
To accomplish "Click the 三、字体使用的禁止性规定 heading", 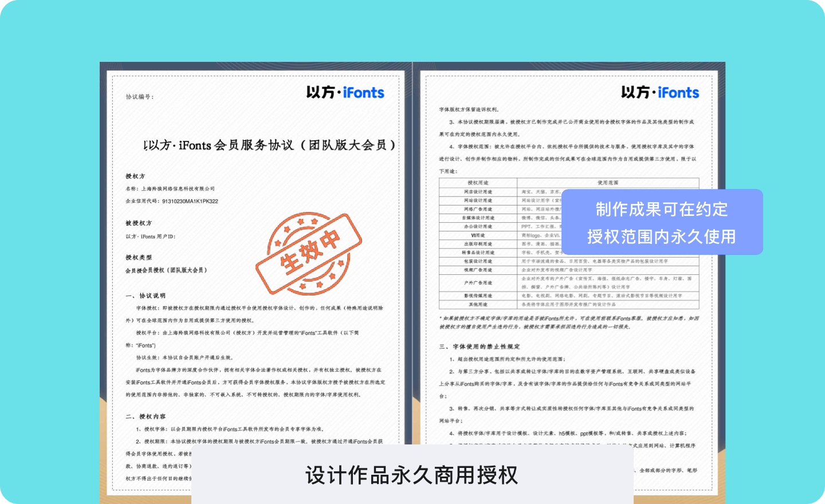I will coord(480,346).
